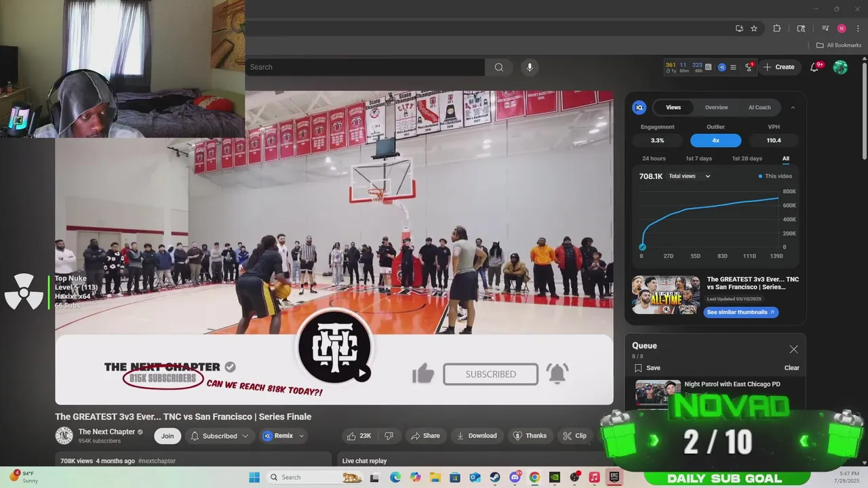
Task: Open Discord from the taskbar
Action: (x=515, y=477)
